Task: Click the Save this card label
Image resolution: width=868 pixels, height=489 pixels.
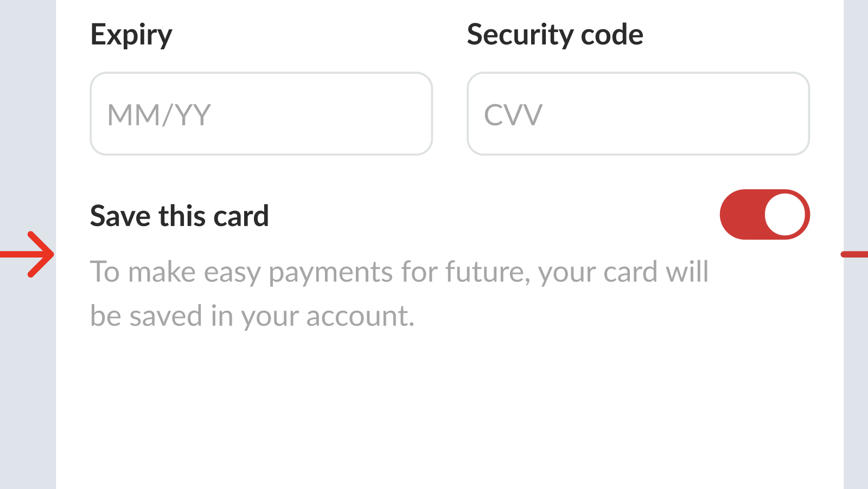Action: [x=179, y=216]
